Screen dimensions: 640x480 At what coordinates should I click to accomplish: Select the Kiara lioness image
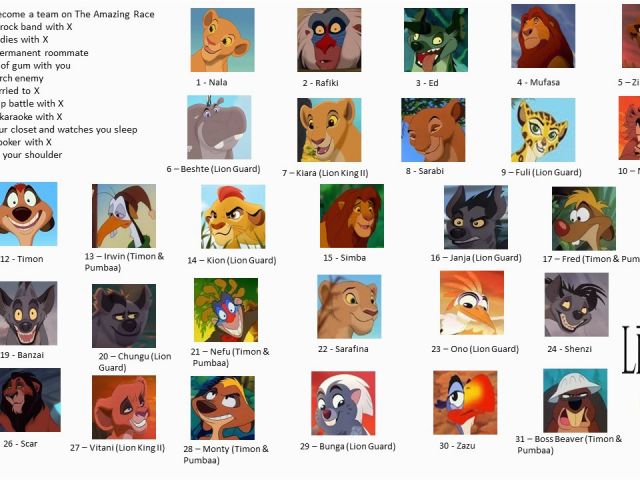click(329, 130)
